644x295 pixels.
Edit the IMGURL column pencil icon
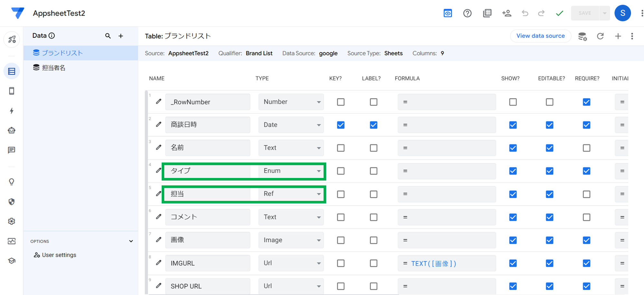[x=158, y=263]
